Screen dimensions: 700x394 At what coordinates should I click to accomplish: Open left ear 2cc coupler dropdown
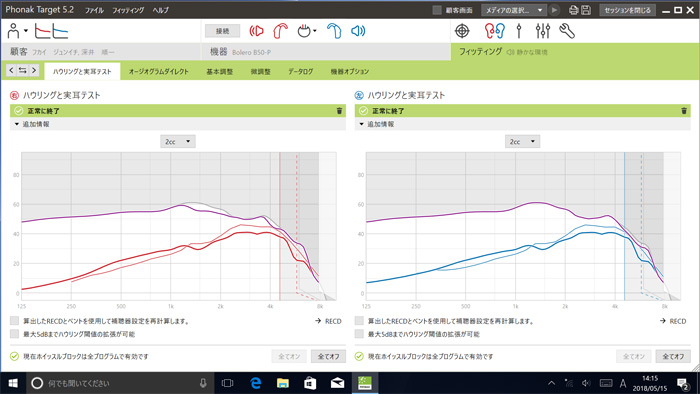522,141
